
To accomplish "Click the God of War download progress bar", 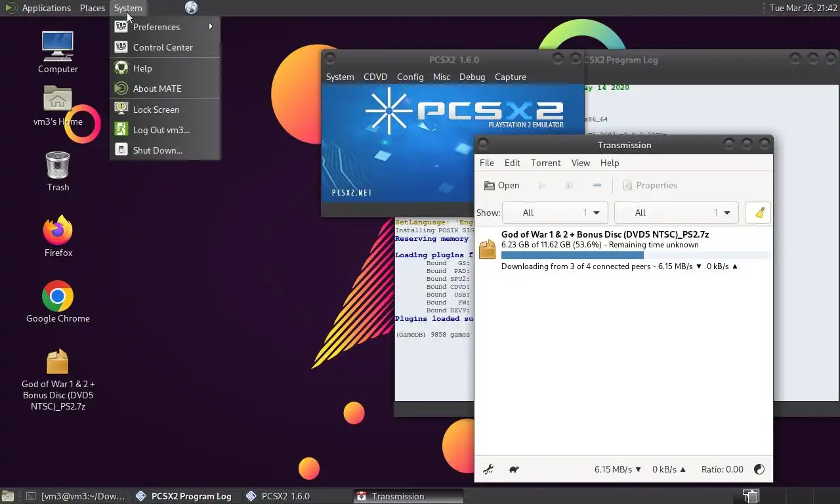I will pos(635,255).
